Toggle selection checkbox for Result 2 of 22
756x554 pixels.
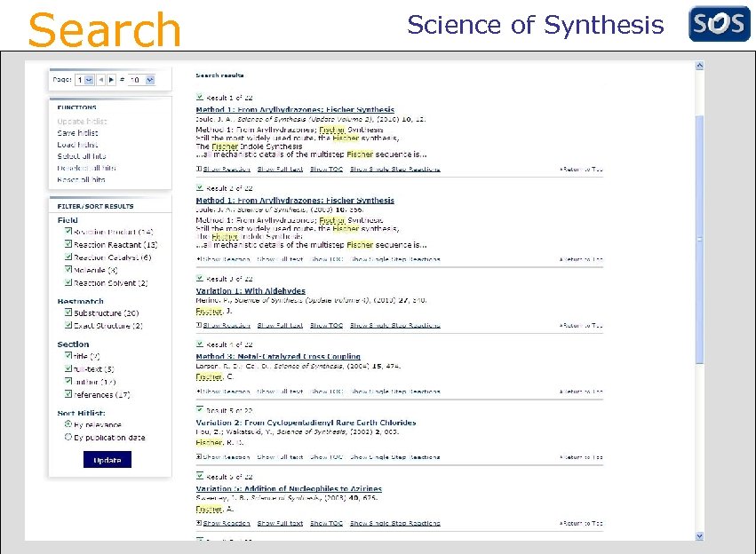(x=200, y=187)
